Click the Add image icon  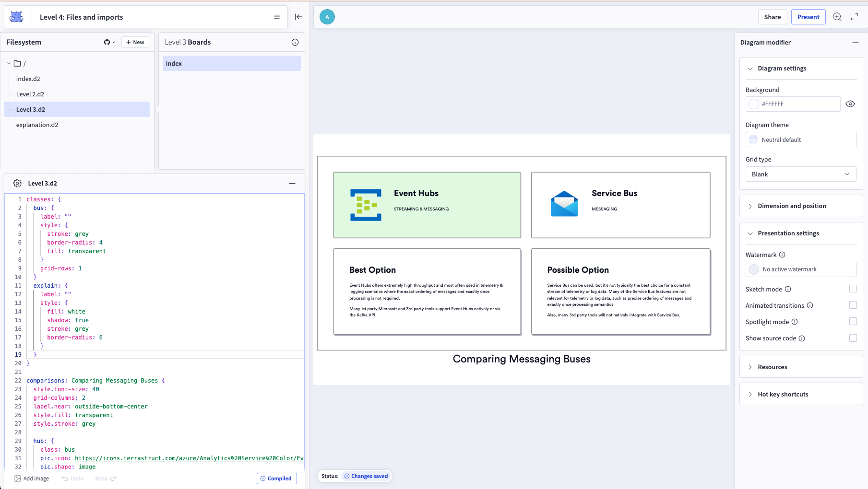click(x=18, y=478)
